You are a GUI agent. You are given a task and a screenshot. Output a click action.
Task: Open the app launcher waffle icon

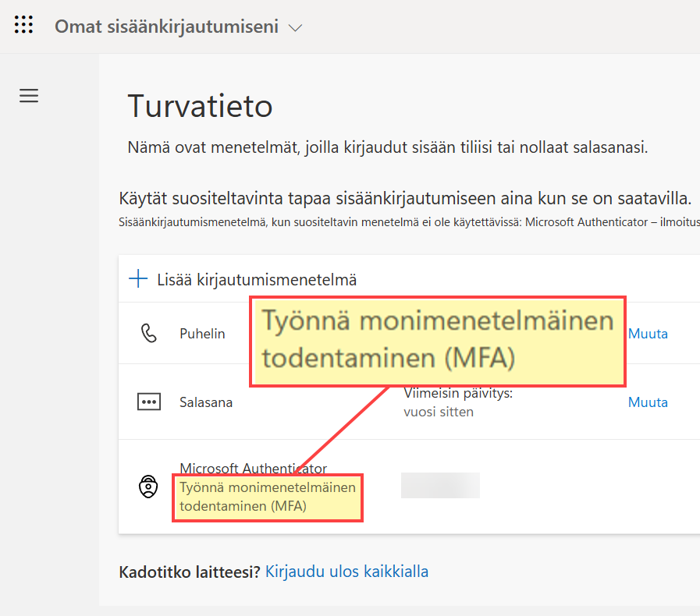[24, 25]
